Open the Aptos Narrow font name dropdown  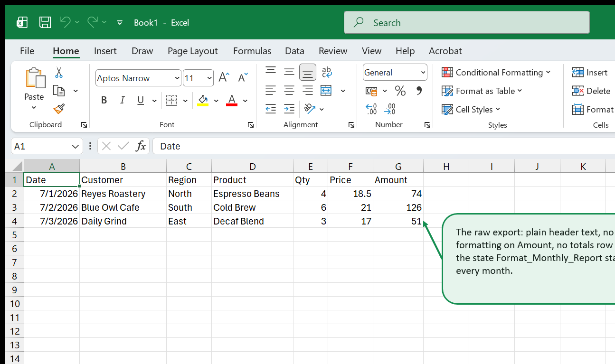coord(177,78)
